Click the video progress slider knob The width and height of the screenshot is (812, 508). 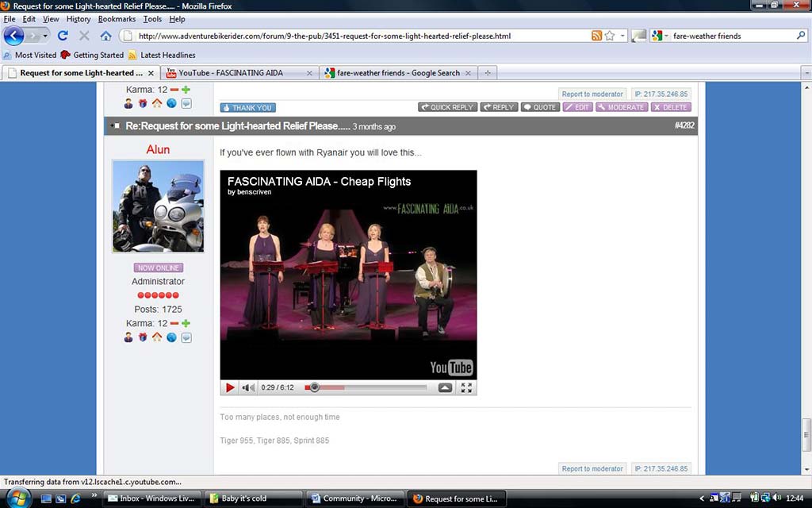(x=314, y=387)
